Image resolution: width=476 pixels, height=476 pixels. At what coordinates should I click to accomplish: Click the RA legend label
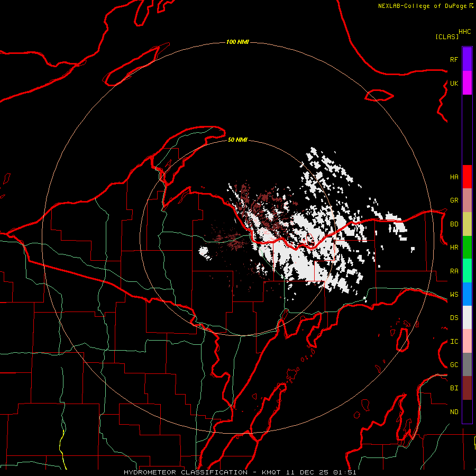point(454,271)
